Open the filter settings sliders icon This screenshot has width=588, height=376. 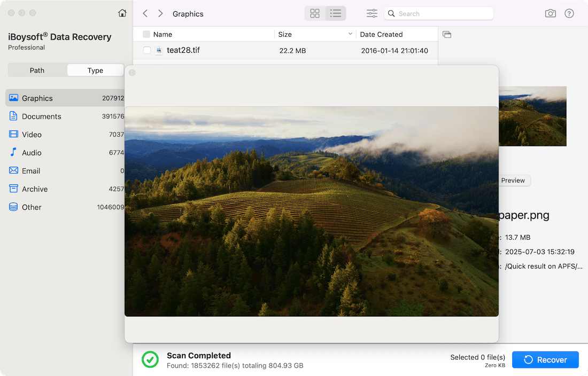tap(372, 13)
